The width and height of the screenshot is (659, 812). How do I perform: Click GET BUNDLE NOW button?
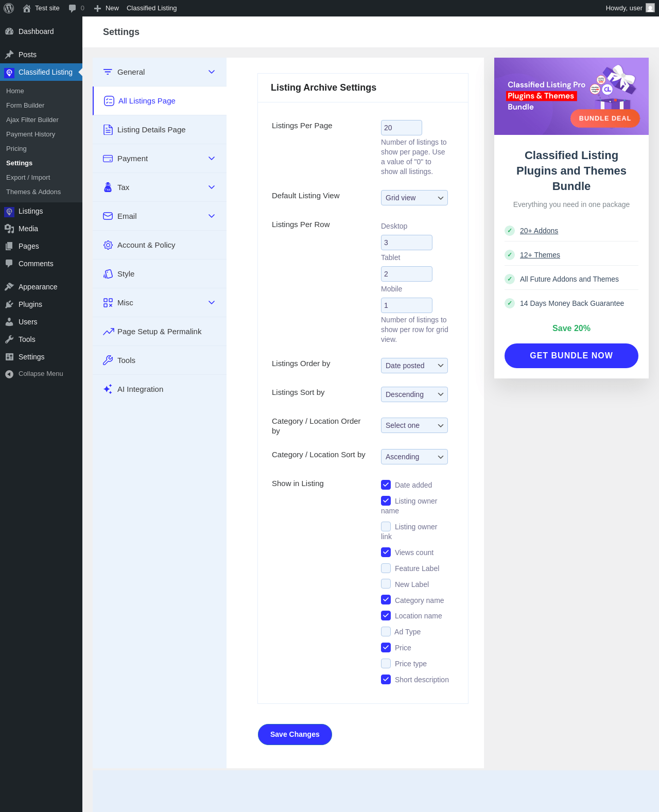click(x=571, y=356)
